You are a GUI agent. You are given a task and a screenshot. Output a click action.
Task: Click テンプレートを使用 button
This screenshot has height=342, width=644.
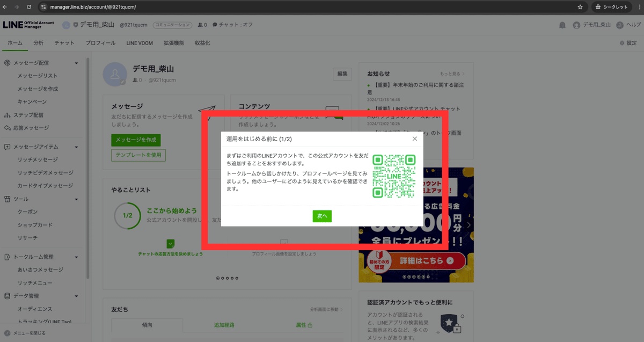(x=138, y=155)
